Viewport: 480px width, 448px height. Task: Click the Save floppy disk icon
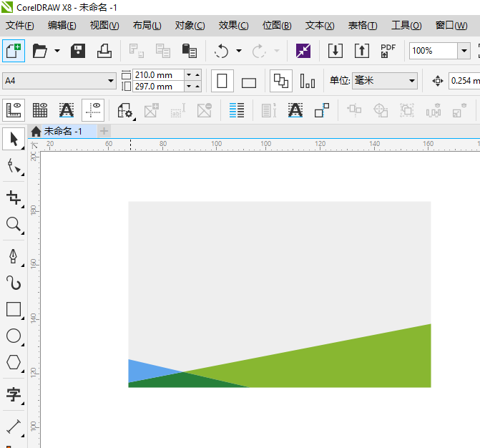[78, 51]
